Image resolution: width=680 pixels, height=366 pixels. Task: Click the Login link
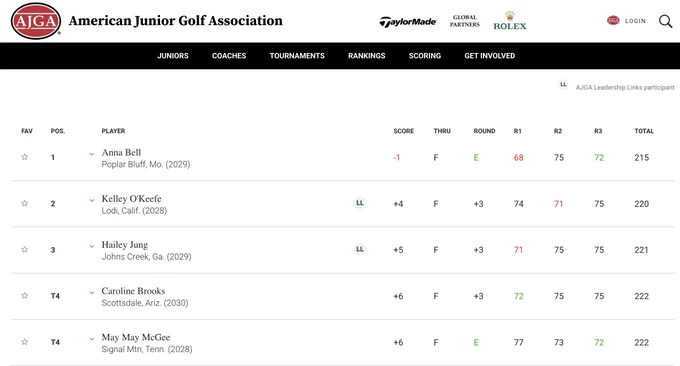coord(635,21)
